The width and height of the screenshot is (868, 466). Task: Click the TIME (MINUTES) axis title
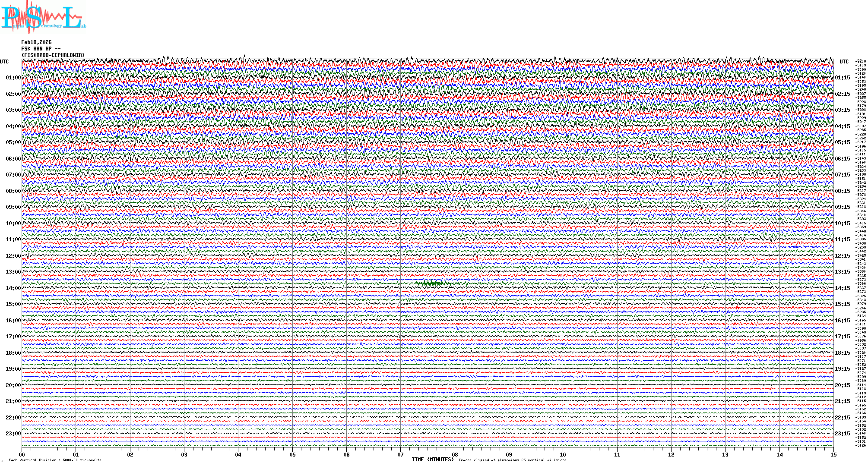pos(433,460)
